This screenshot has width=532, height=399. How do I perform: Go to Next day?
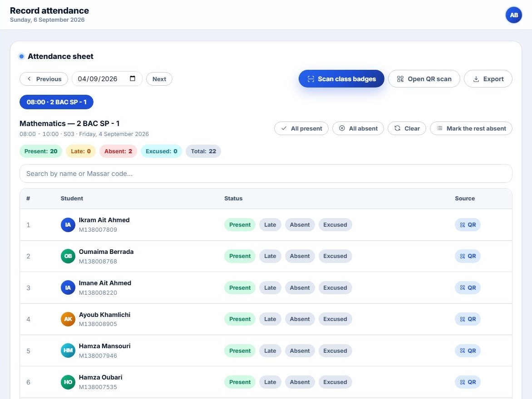coord(159,79)
